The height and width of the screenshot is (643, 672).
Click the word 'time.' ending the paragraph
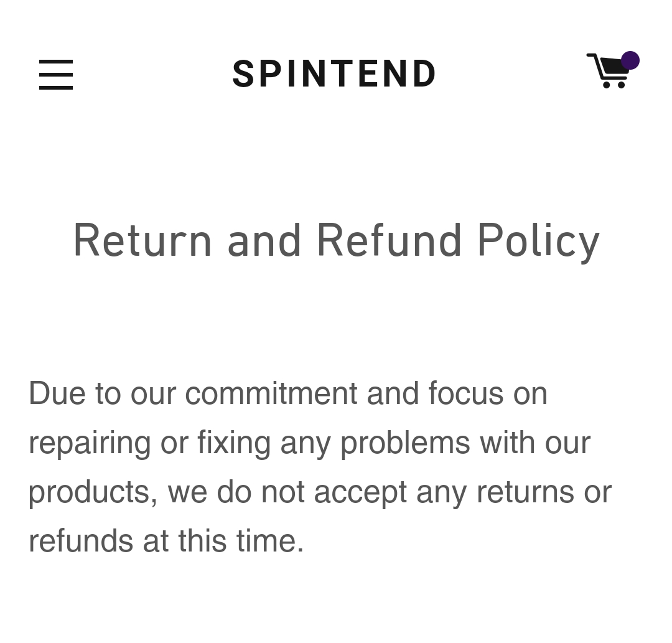pyautogui.click(x=270, y=540)
